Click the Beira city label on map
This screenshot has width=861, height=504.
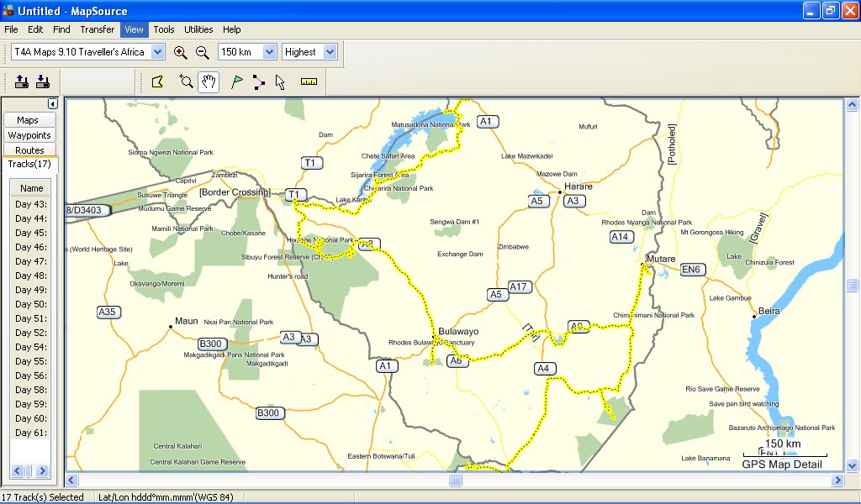click(x=769, y=311)
